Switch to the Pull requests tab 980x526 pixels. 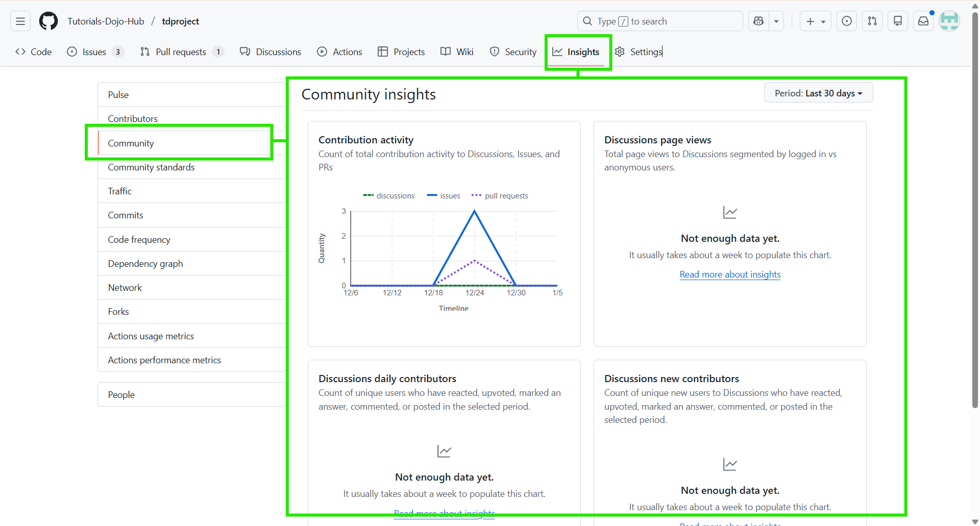181,52
